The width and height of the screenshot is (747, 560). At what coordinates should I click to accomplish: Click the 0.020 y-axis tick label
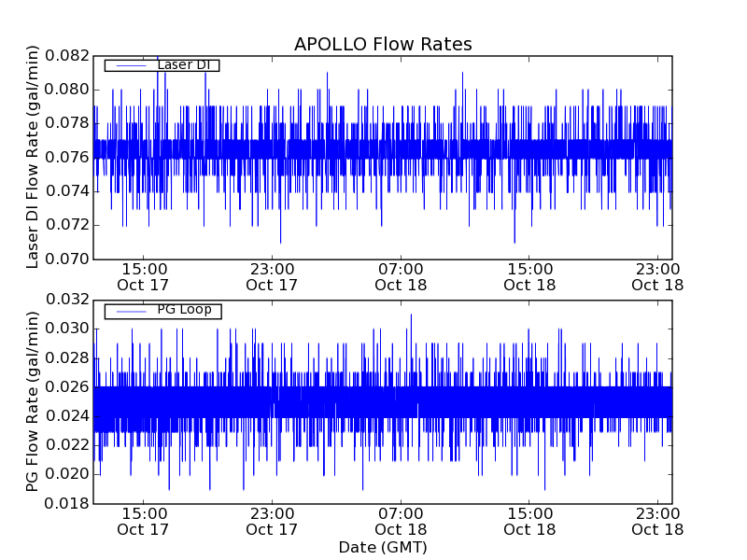pos(67,474)
